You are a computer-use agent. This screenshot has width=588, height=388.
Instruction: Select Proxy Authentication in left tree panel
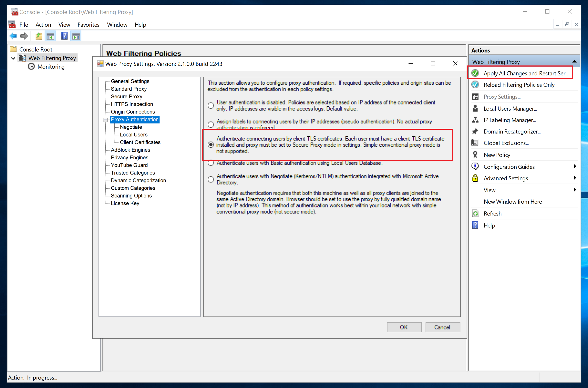135,119
